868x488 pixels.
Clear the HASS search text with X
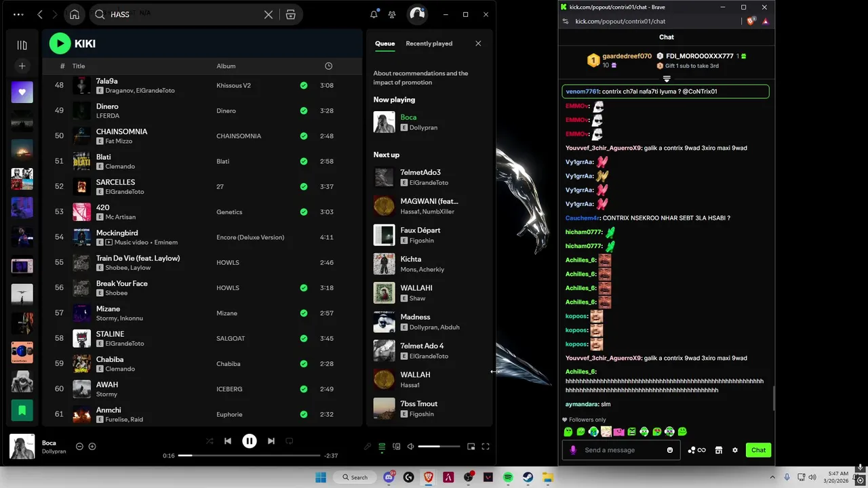click(269, 14)
